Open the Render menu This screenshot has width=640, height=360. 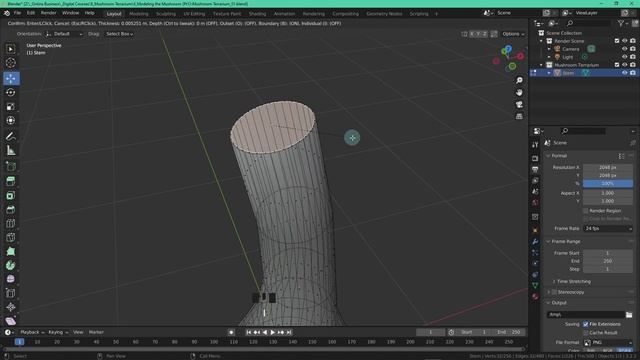coord(49,13)
